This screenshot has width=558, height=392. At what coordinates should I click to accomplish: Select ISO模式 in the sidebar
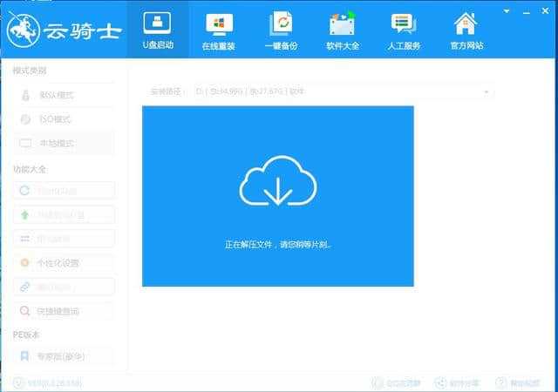[x=58, y=118]
